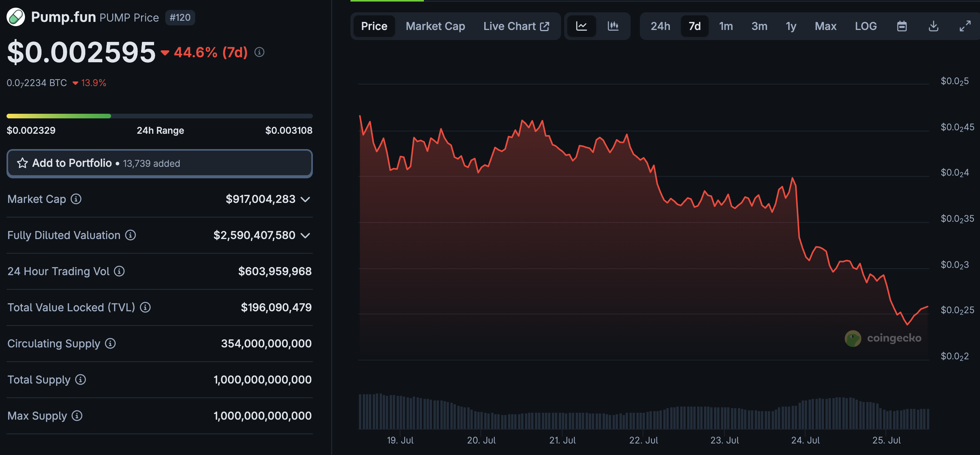Select the 3m time range
The width and height of the screenshot is (980, 455).
click(x=759, y=26)
